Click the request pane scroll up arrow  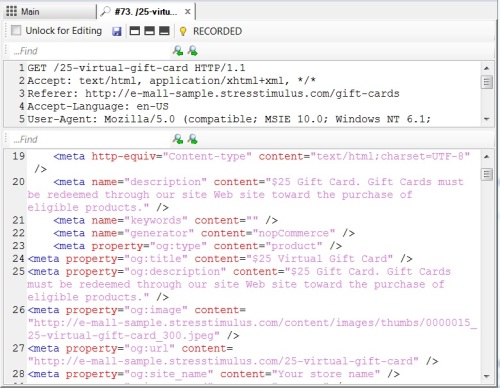[x=487, y=68]
